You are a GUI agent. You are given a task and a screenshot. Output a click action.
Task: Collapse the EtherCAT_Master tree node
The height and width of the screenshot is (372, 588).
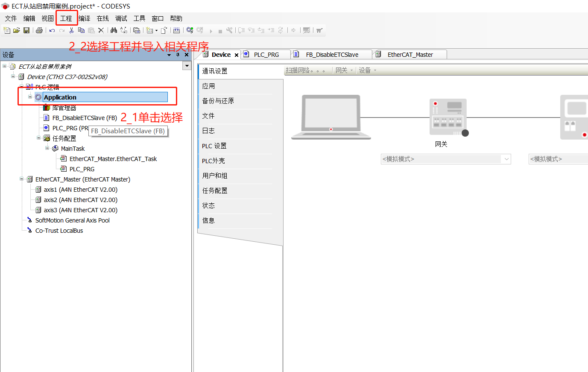(x=21, y=179)
